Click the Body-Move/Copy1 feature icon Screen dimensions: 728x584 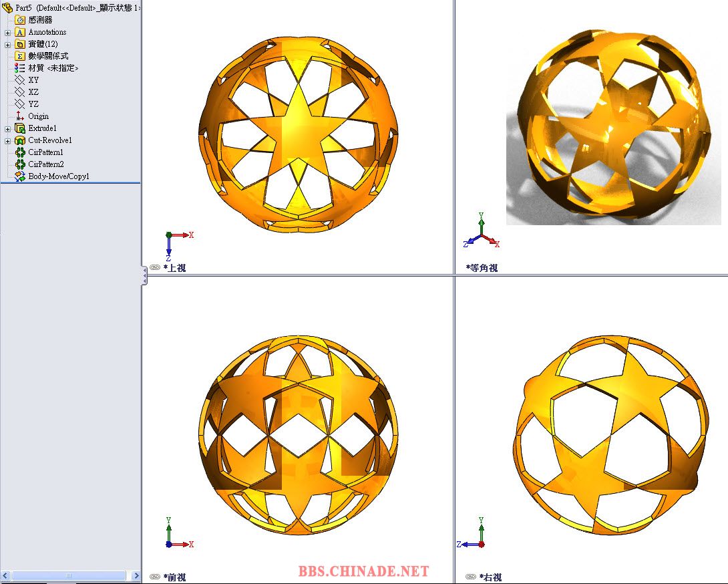(x=20, y=176)
